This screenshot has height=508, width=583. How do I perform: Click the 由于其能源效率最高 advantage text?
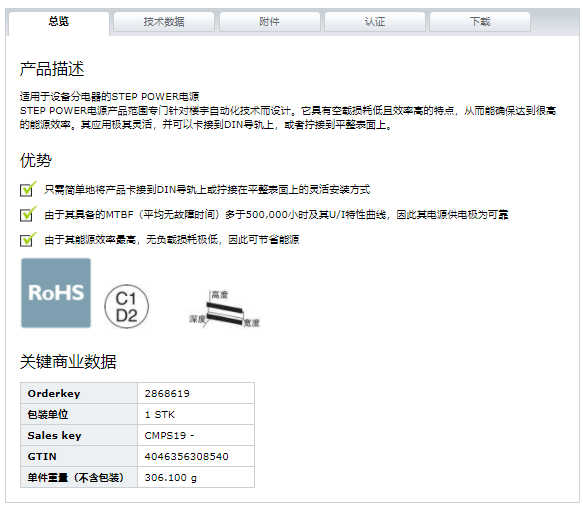pos(172,239)
